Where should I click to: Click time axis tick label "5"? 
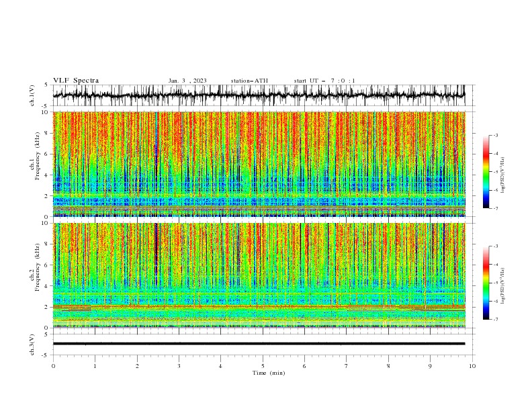(x=263, y=366)
